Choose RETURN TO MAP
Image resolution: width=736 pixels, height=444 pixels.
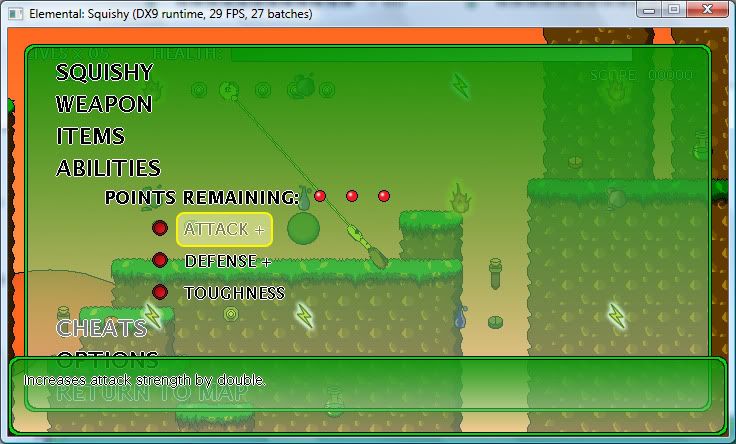click(x=152, y=392)
